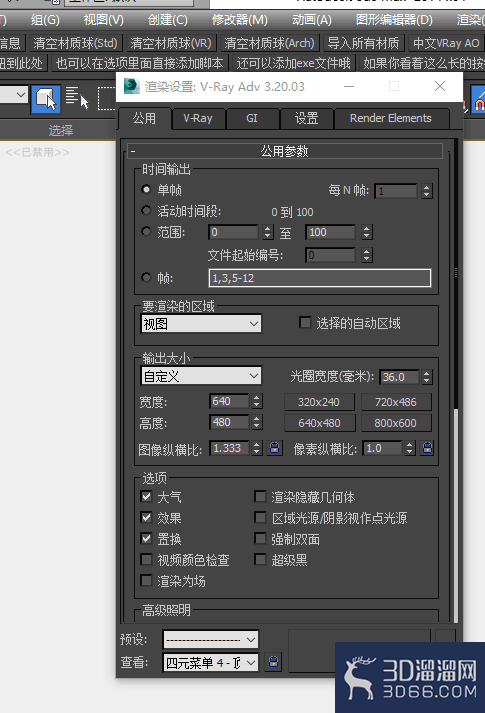The width and height of the screenshot is (485, 713).
Task: Enable Super Black (超级黑) checkbox
Action: pyautogui.click(x=260, y=559)
